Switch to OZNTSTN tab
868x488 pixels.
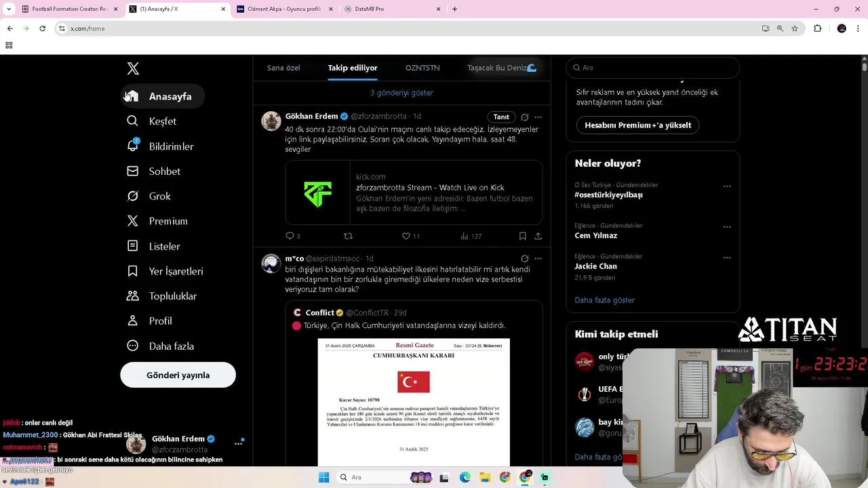click(422, 68)
